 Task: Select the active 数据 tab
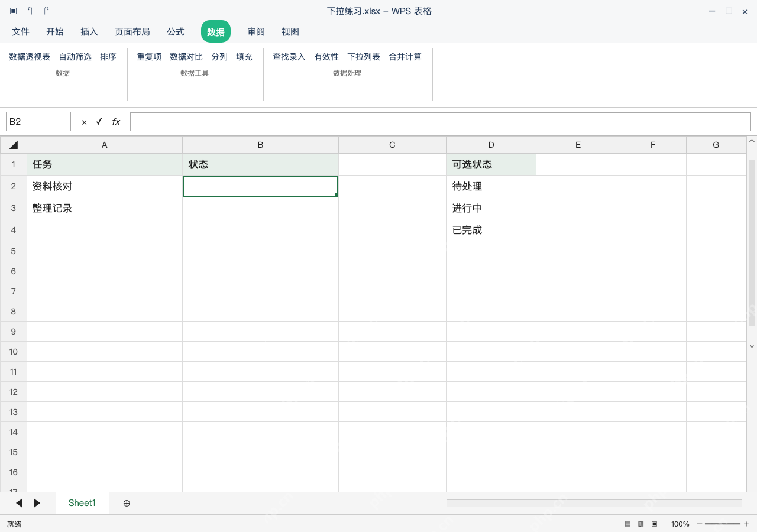[216, 32]
